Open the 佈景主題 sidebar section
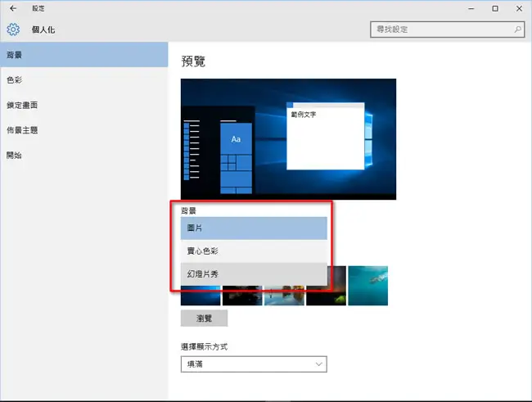 point(83,130)
